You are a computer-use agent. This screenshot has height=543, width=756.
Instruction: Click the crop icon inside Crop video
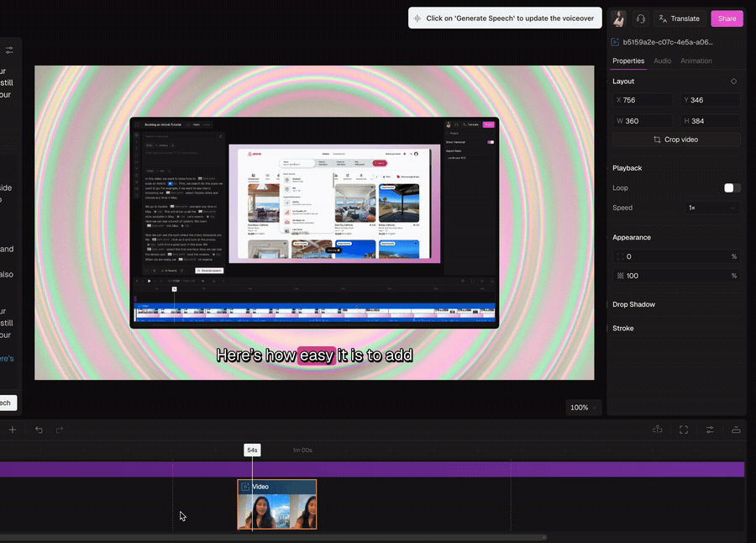coord(657,140)
